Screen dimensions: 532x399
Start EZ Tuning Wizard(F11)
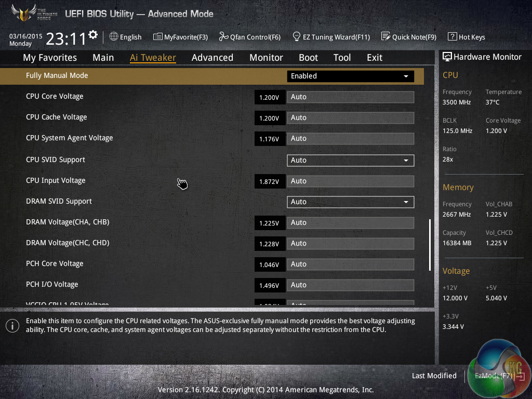331,37
